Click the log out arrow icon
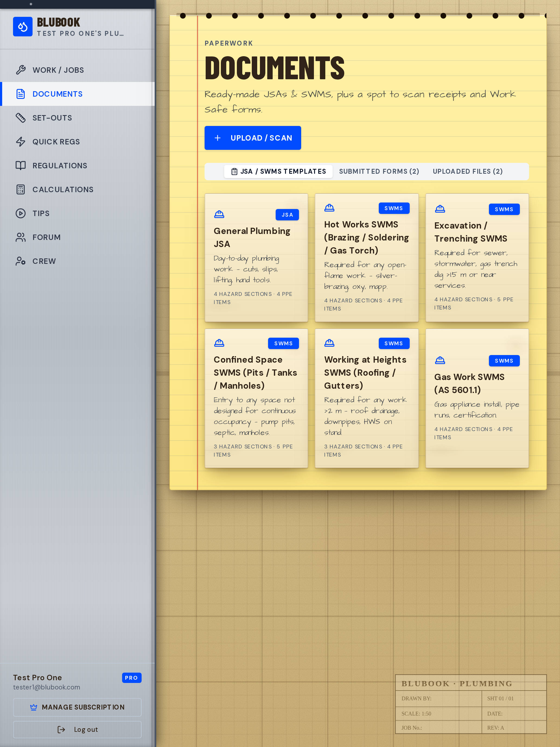Screen dimensions: 560x747 [61, 729]
